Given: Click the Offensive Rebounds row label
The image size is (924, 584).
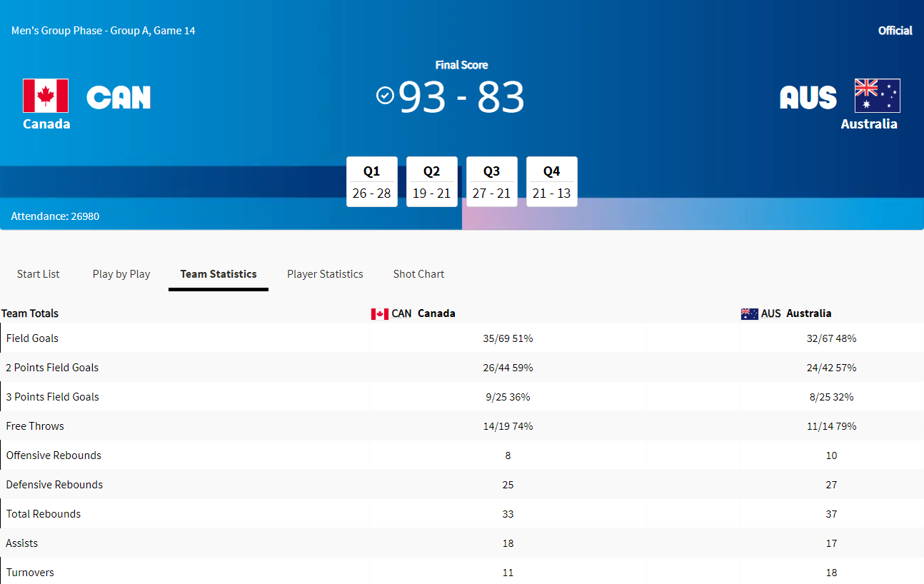Looking at the screenshot, I should coord(54,455).
